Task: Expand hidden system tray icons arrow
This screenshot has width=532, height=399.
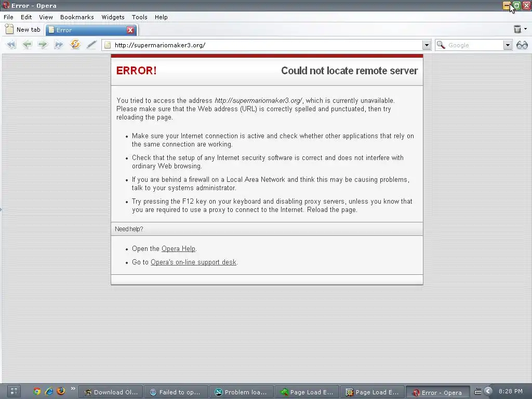Action: 488,391
